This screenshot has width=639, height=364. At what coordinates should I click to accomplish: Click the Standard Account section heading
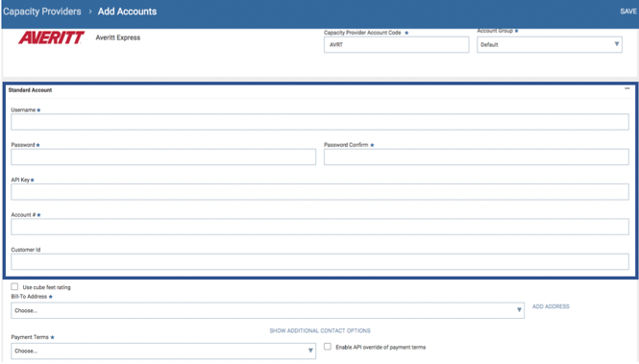tap(30, 90)
